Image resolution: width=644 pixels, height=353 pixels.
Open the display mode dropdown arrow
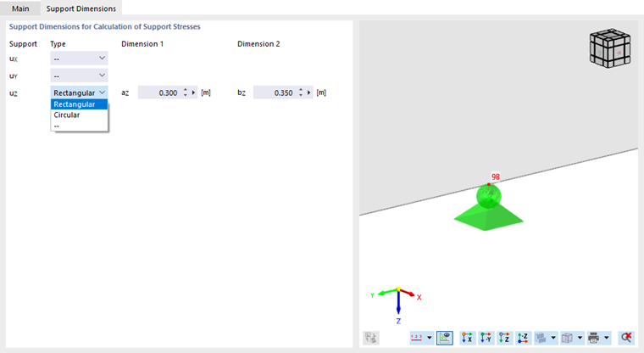tap(553, 338)
